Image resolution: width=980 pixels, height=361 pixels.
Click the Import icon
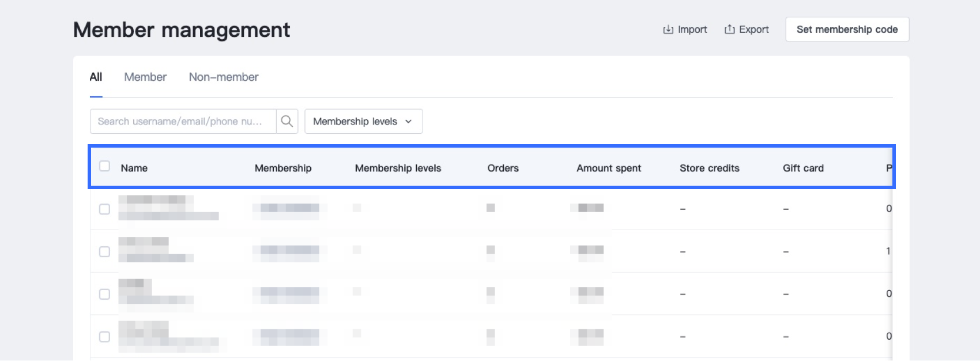pyautogui.click(x=668, y=29)
